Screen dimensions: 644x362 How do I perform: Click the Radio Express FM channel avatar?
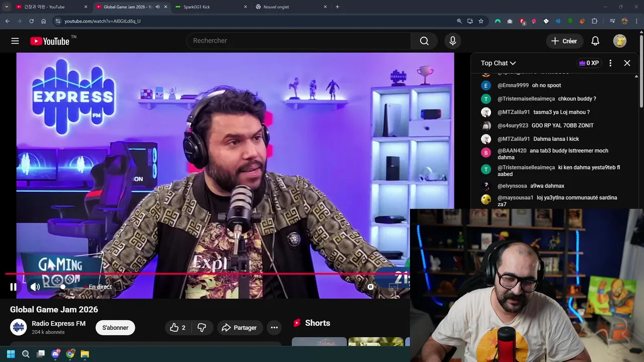click(x=18, y=327)
